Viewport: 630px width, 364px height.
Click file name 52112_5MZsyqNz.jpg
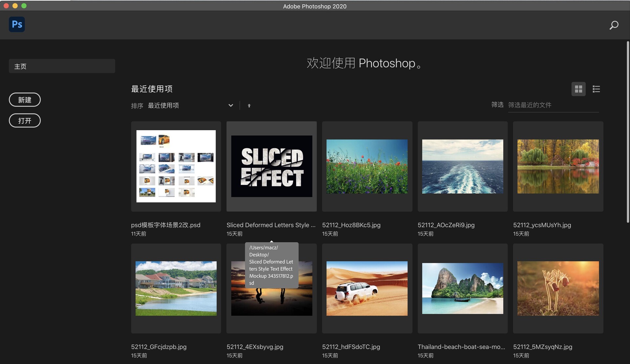(543, 347)
